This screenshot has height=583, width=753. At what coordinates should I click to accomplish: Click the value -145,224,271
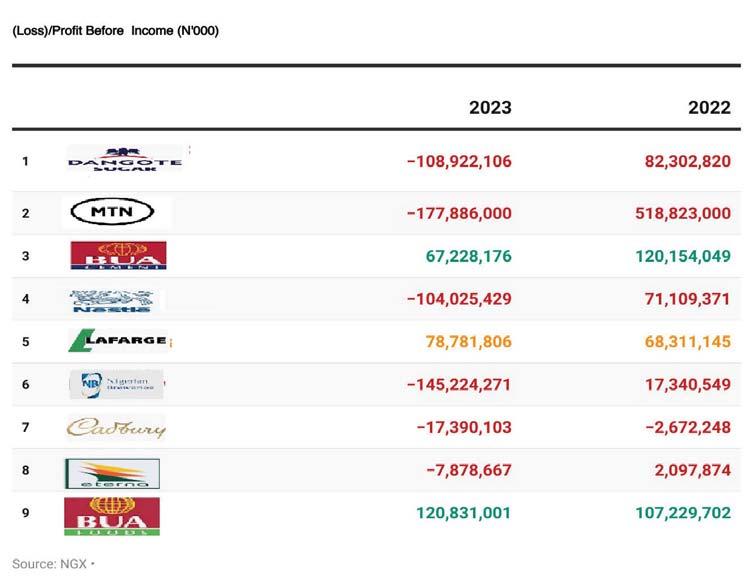click(459, 385)
